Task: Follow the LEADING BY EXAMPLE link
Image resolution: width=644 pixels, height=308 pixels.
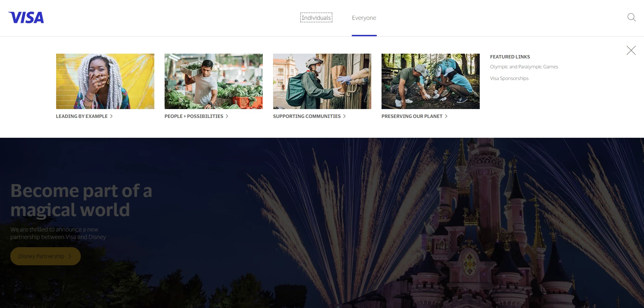Action: 84,116
